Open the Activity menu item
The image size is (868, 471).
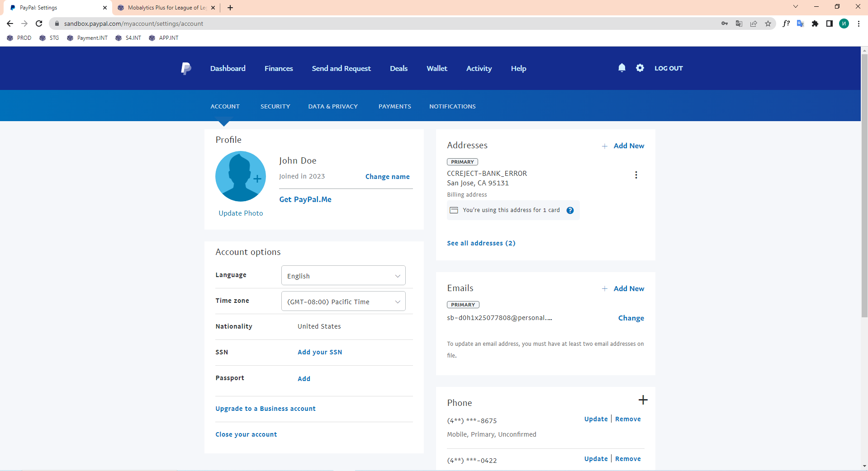click(479, 68)
